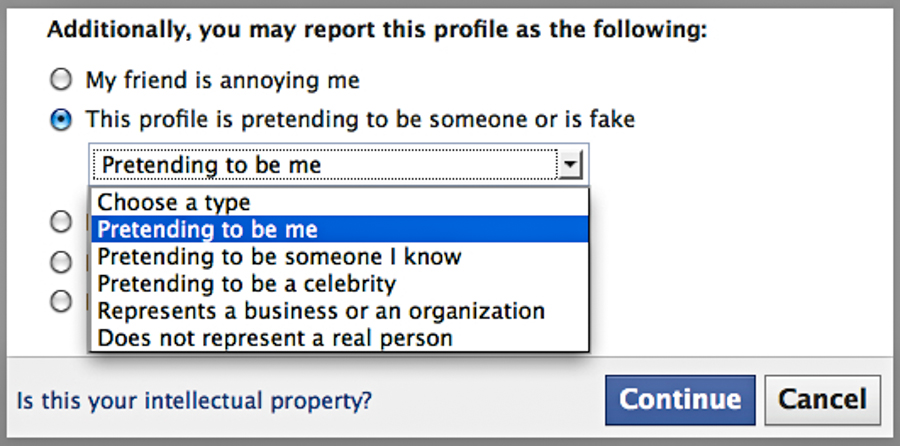The image size is (900, 446).
Task: Open 'Is this your intellectual property?' link
Action: [x=195, y=402]
